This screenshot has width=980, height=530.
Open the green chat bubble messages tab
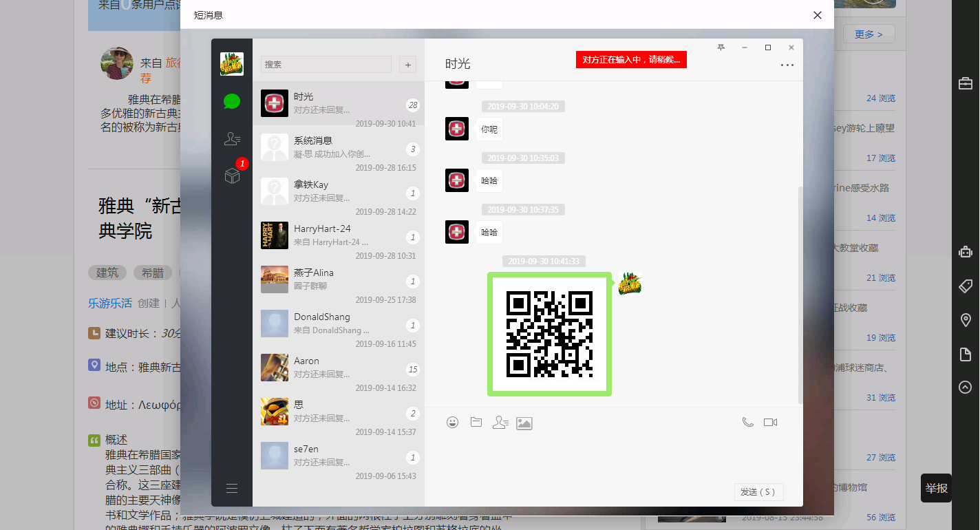232,102
